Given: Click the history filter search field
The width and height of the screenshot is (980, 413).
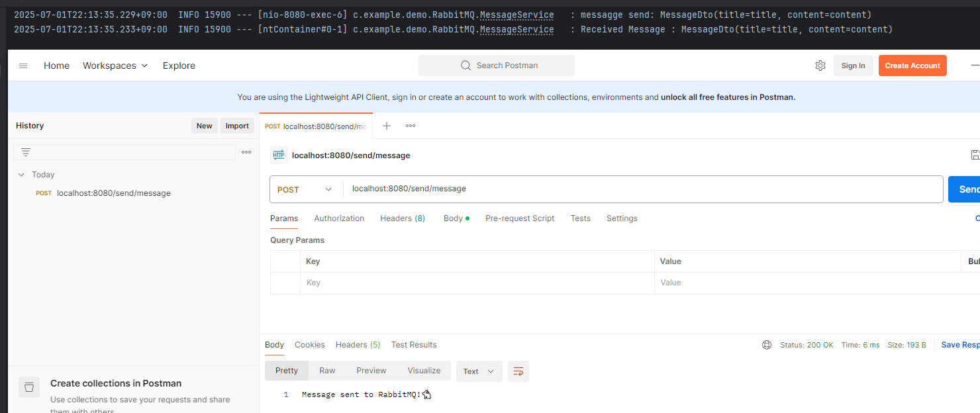Looking at the screenshot, I should coord(124,152).
